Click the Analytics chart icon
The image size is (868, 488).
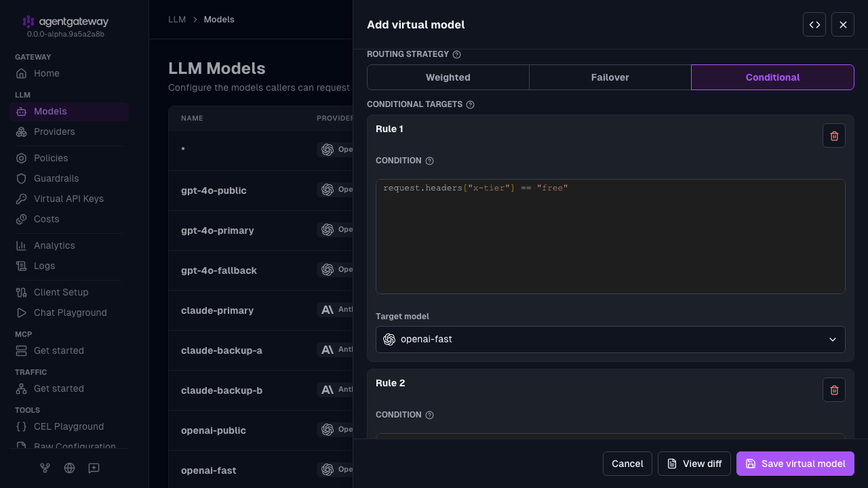click(x=21, y=245)
